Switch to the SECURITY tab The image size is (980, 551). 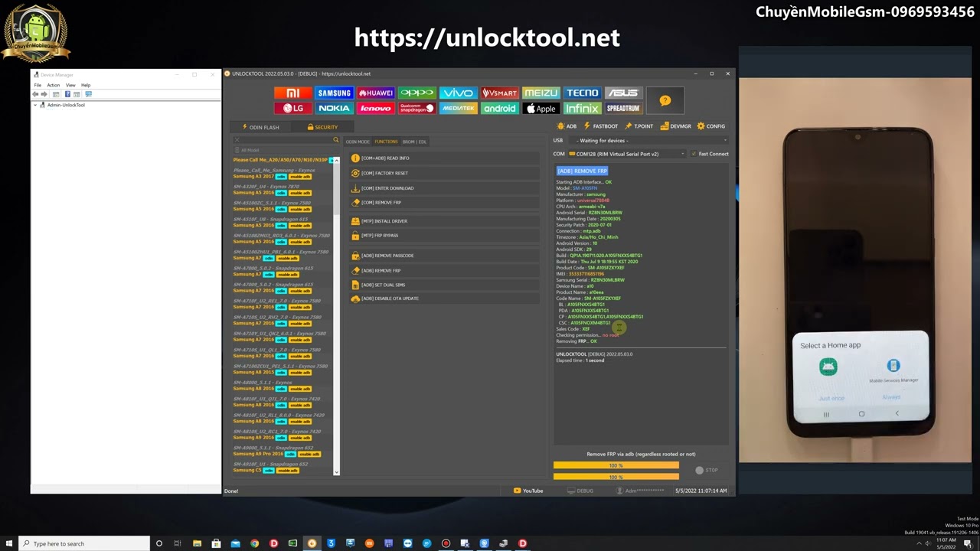322,127
